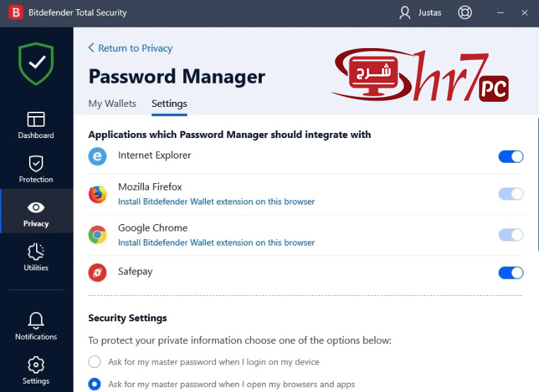Click the Safepay row label

tap(135, 272)
